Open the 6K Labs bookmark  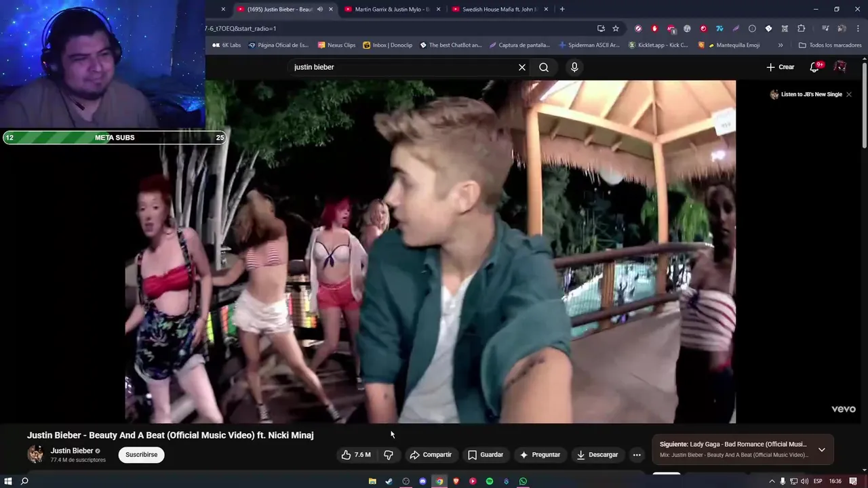coord(226,45)
